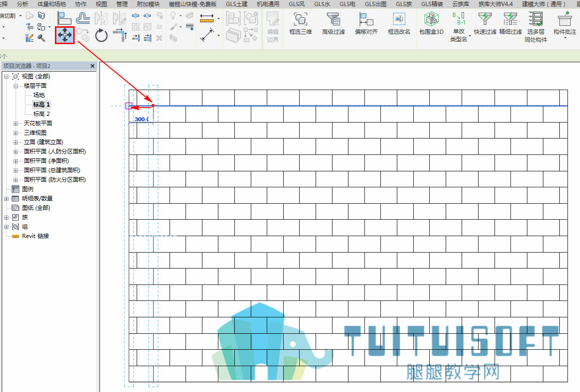The height and width of the screenshot is (392, 580).
Task: Activate the 偏移对齐 tool
Action: coord(366,23)
